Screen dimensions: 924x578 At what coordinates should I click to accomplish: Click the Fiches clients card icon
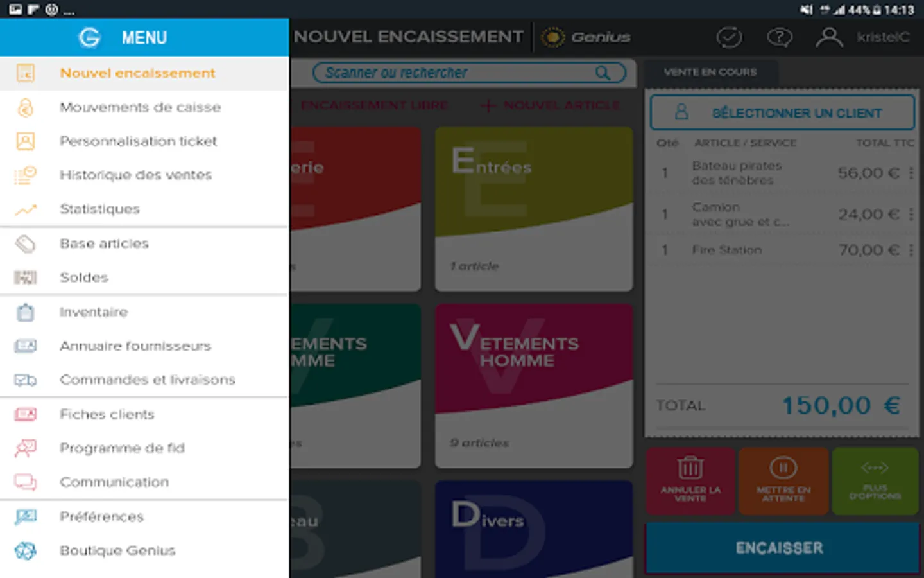pyautogui.click(x=25, y=414)
